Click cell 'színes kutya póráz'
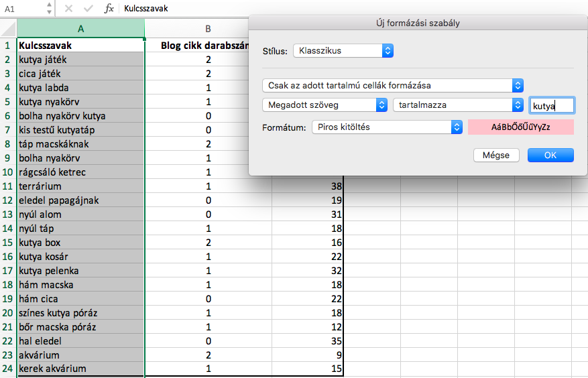588x378 pixels. coord(80,313)
